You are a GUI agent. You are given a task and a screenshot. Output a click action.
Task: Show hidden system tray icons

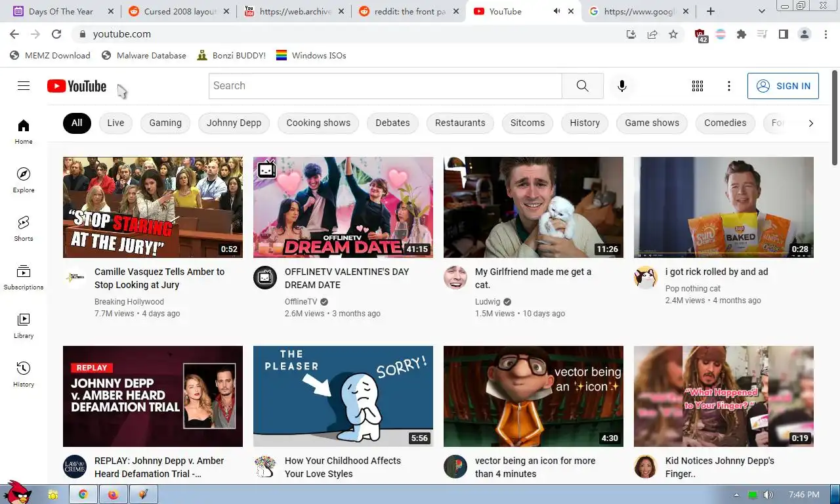(x=736, y=495)
